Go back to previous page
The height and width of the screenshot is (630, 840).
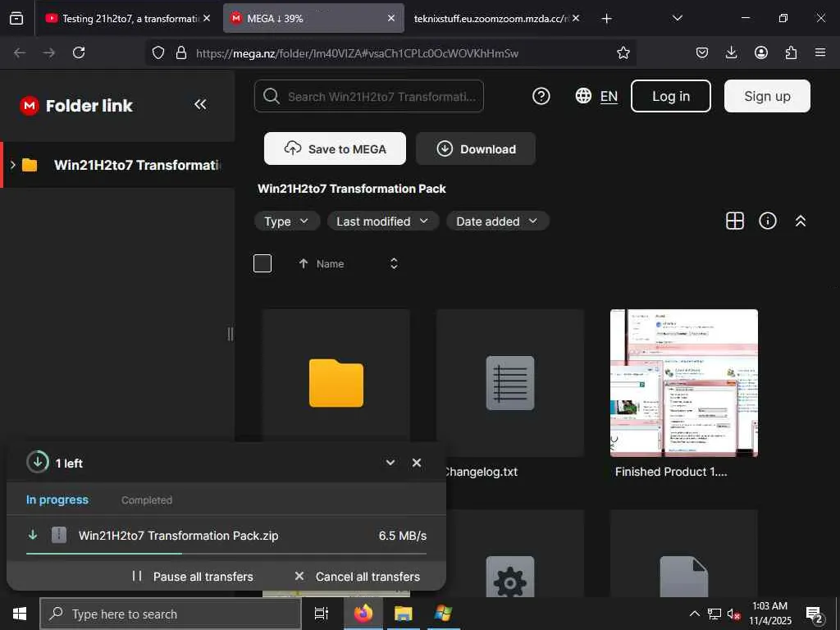point(20,52)
